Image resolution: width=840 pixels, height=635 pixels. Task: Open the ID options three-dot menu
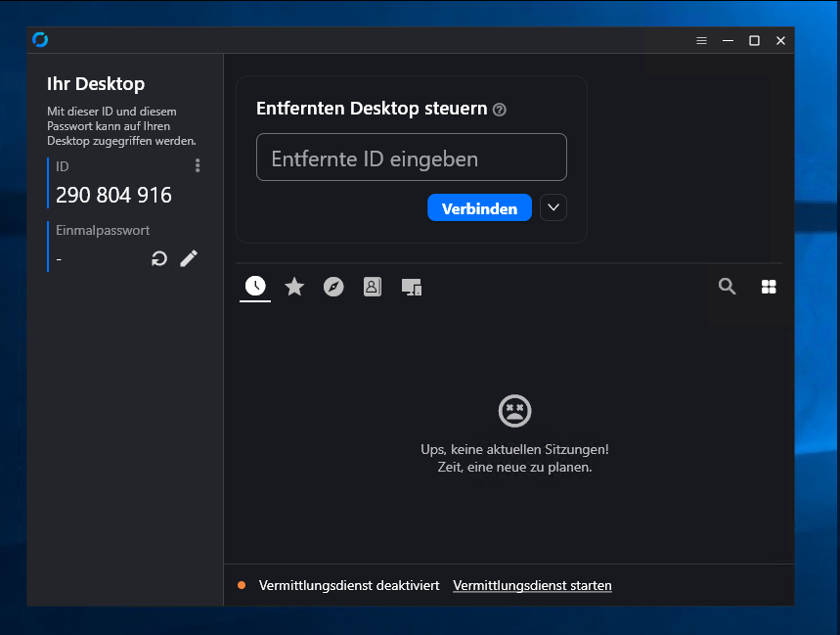coord(198,165)
